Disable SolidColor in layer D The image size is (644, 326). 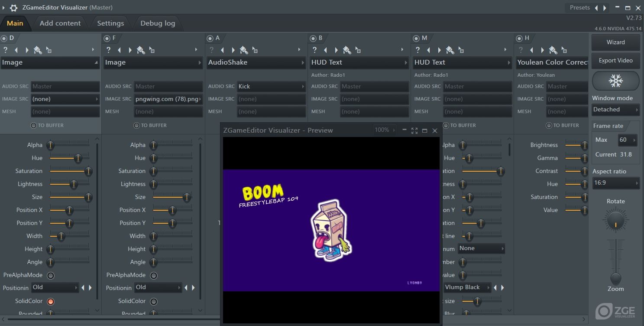(51, 301)
